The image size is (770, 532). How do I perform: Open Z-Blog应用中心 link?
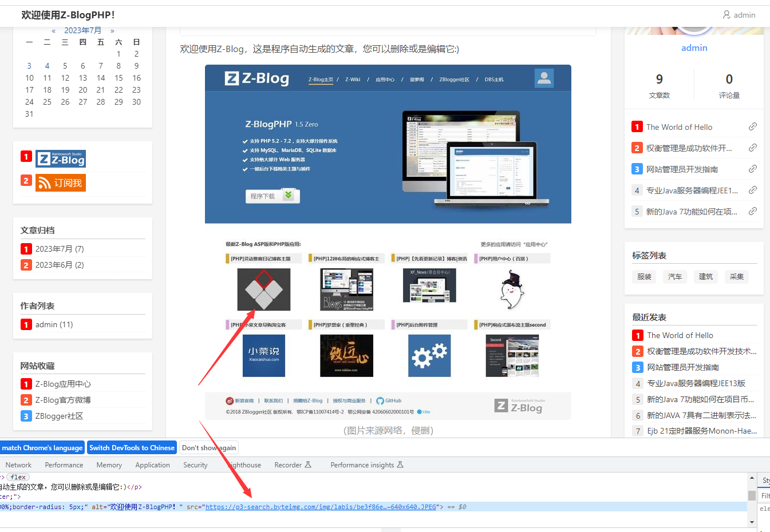[x=63, y=384]
